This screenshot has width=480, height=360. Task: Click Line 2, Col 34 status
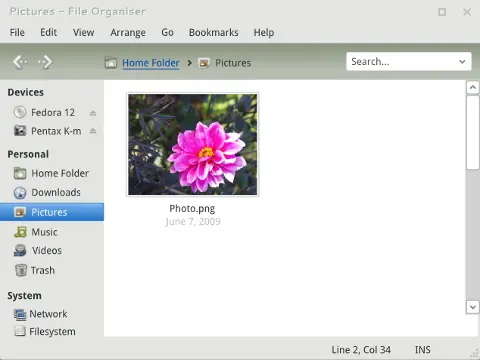tap(361, 350)
